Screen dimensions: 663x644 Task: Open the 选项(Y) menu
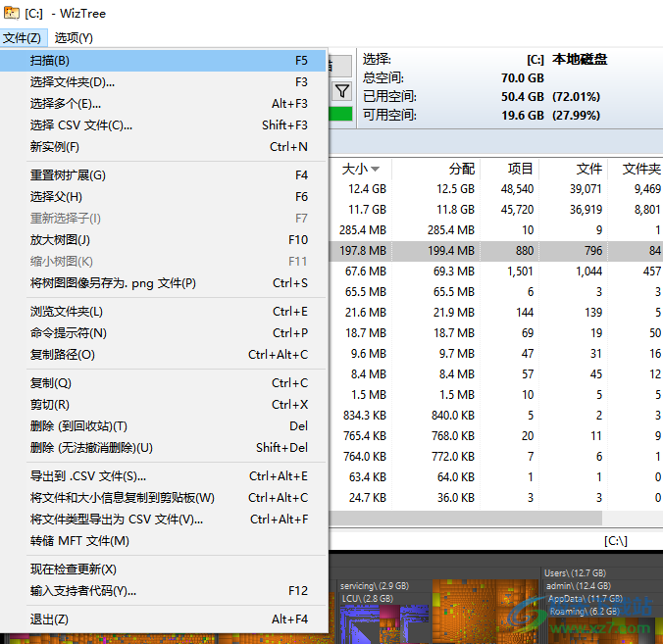tap(74, 38)
